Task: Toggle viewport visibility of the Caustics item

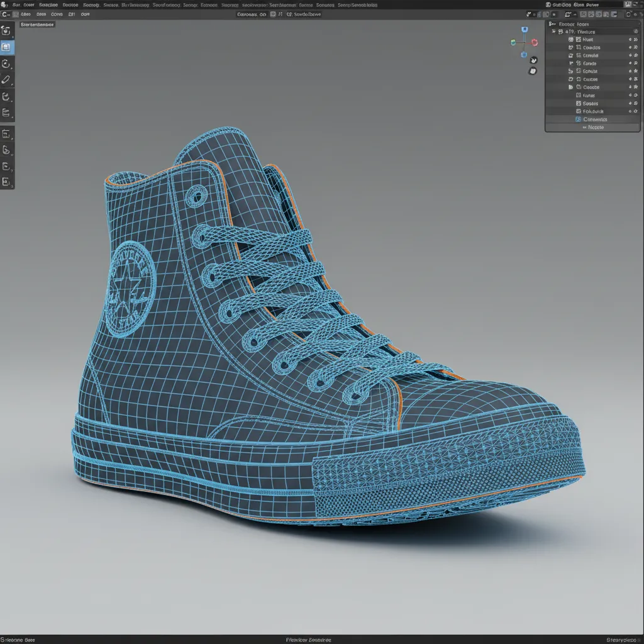Action: [630, 47]
